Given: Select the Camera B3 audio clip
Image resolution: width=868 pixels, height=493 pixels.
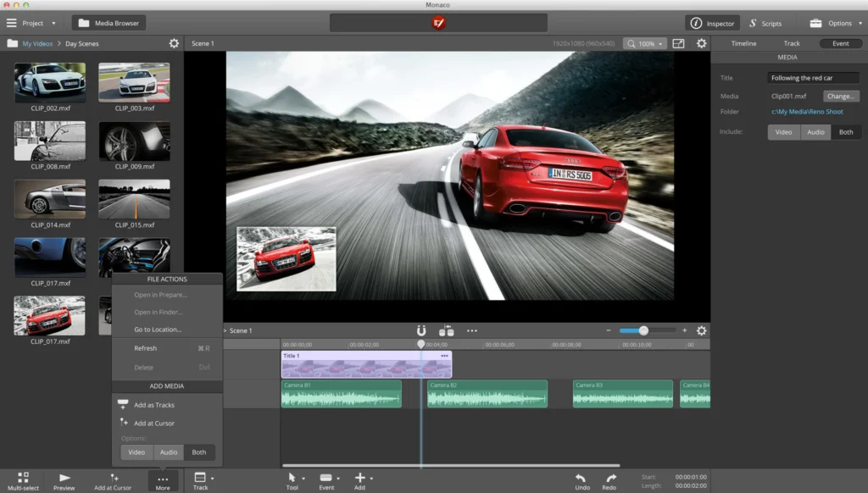Looking at the screenshot, I should [x=623, y=394].
